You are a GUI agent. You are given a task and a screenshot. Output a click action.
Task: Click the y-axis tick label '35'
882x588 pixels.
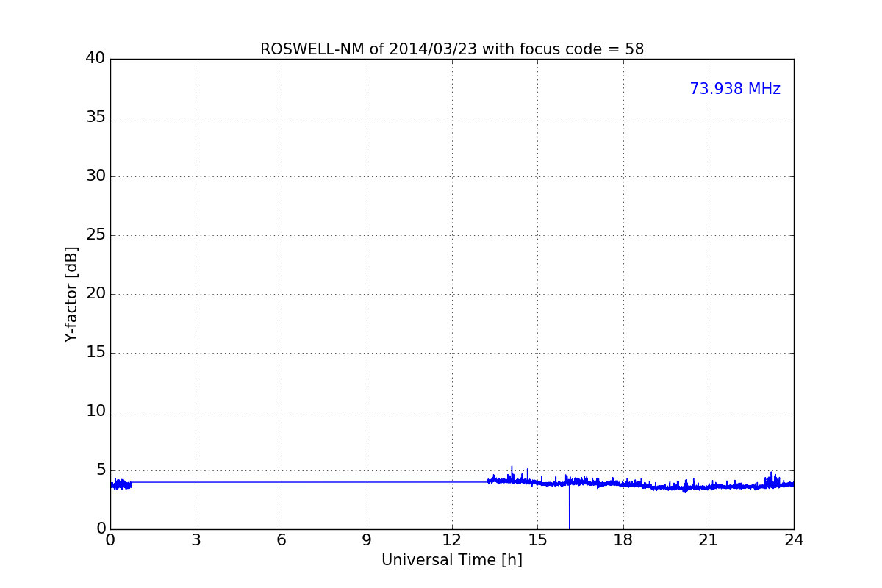[96, 117]
